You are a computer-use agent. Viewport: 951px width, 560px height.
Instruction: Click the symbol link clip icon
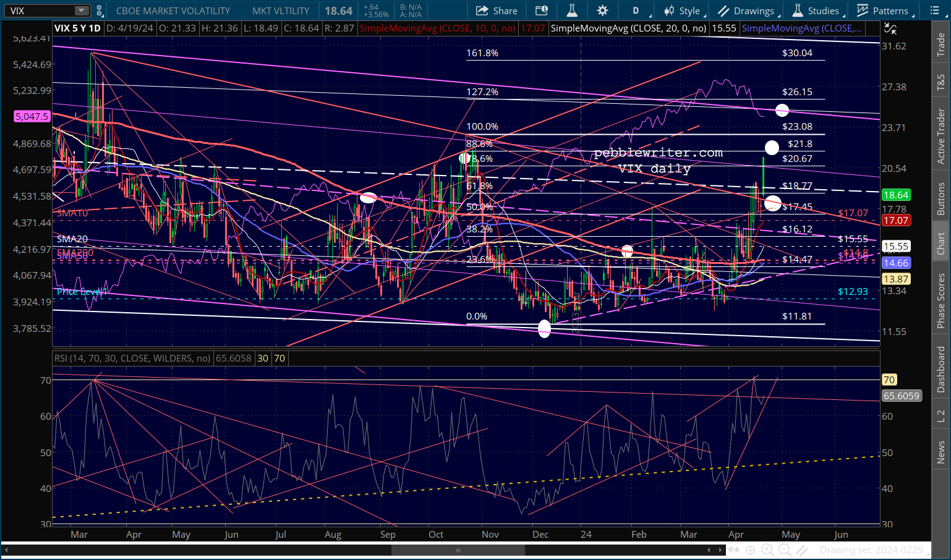coord(99,11)
